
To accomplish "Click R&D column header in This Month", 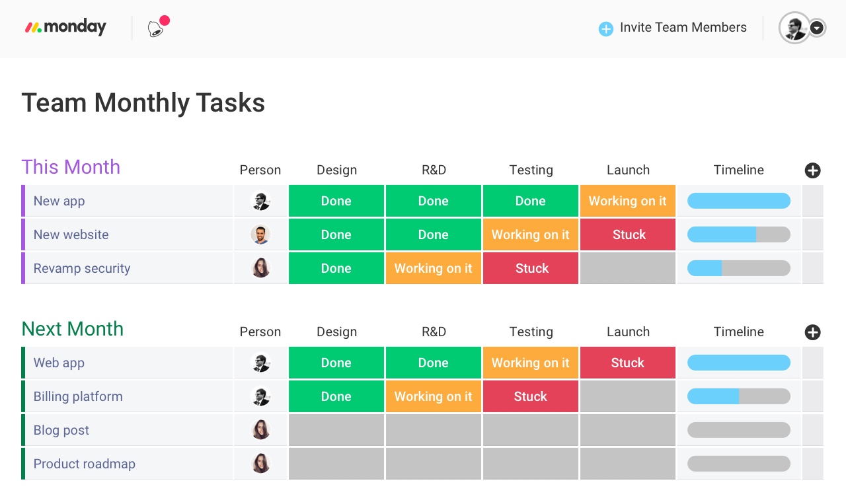I will pos(434,170).
